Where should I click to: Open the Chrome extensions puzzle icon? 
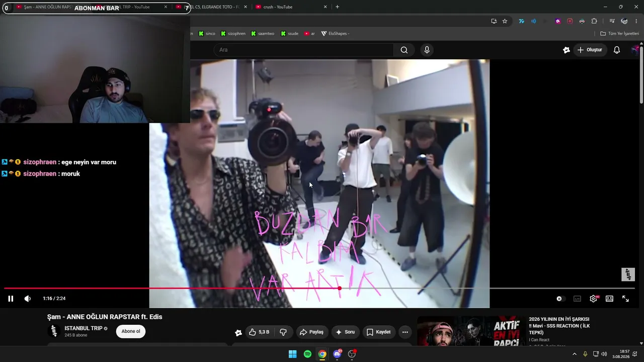594,21
